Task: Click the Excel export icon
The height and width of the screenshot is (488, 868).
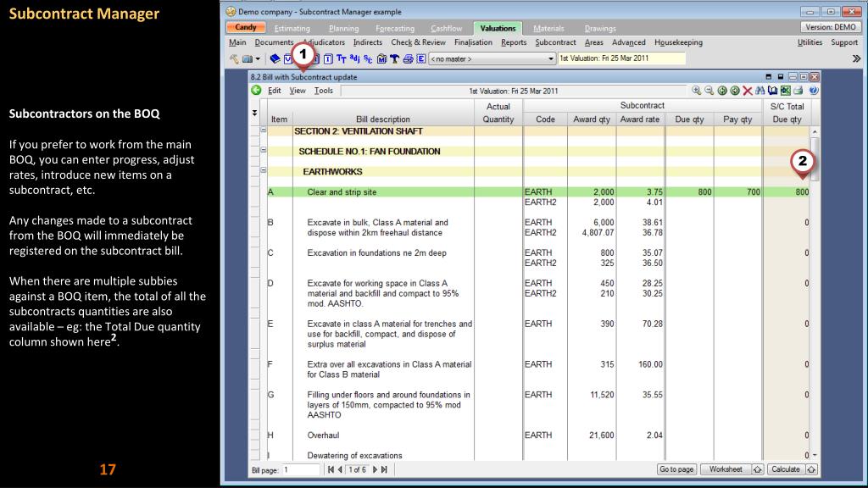Action: click(x=786, y=91)
